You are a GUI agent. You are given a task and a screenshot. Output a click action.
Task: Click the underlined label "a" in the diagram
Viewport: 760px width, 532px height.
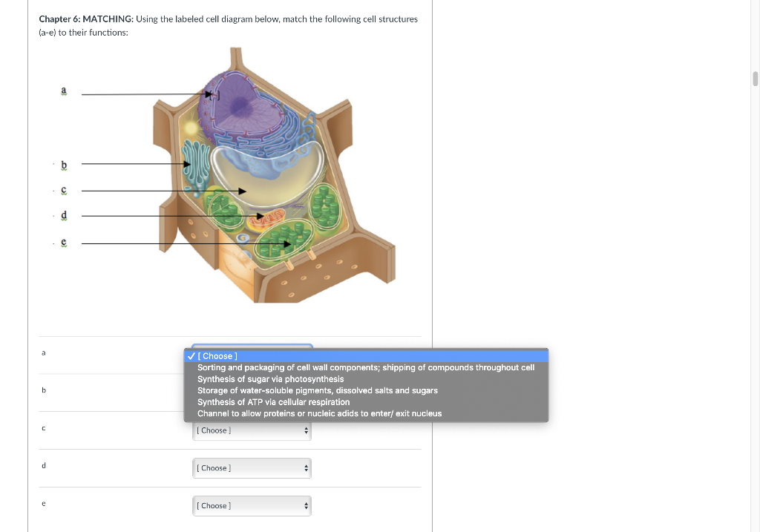(63, 91)
